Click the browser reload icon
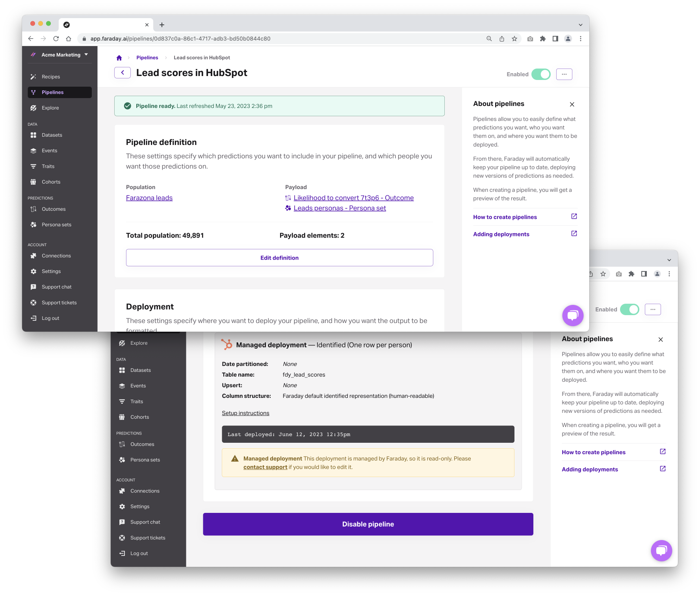The height and width of the screenshot is (596, 700). (56, 39)
